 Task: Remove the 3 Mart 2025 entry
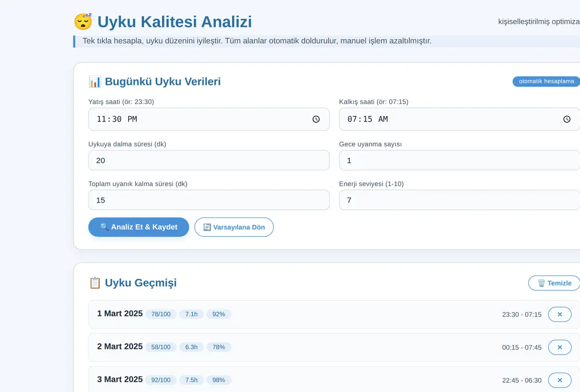[560, 380]
